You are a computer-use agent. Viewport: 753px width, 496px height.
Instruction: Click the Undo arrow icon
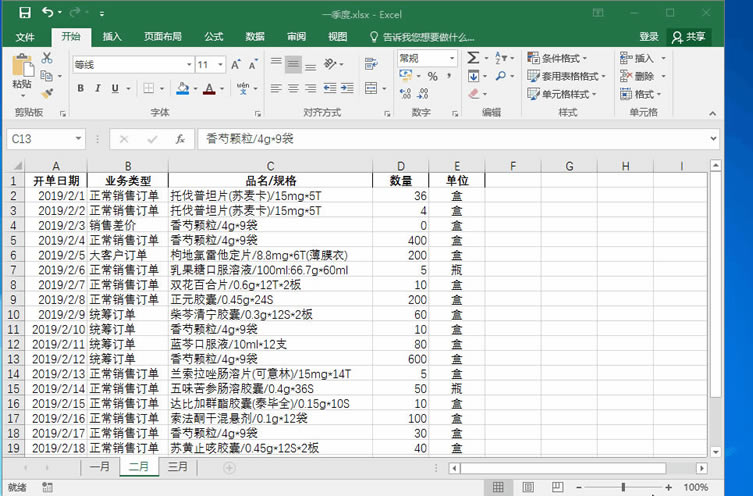click(48, 12)
